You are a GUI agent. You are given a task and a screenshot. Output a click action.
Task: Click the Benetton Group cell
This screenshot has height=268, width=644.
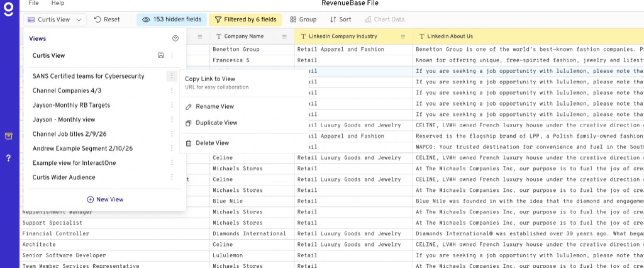pos(252,49)
